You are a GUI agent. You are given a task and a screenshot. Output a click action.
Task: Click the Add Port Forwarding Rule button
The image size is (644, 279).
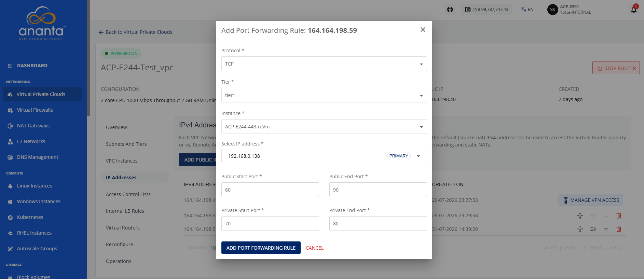[261, 248]
